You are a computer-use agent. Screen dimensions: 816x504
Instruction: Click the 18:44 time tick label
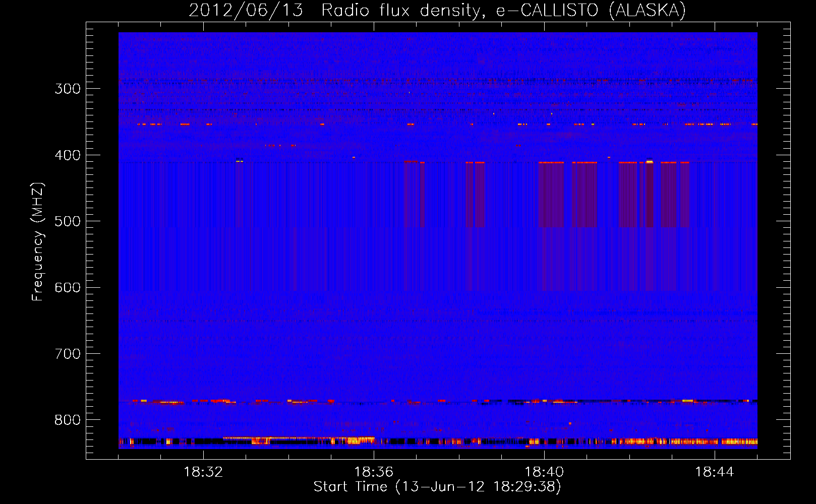(x=715, y=472)
